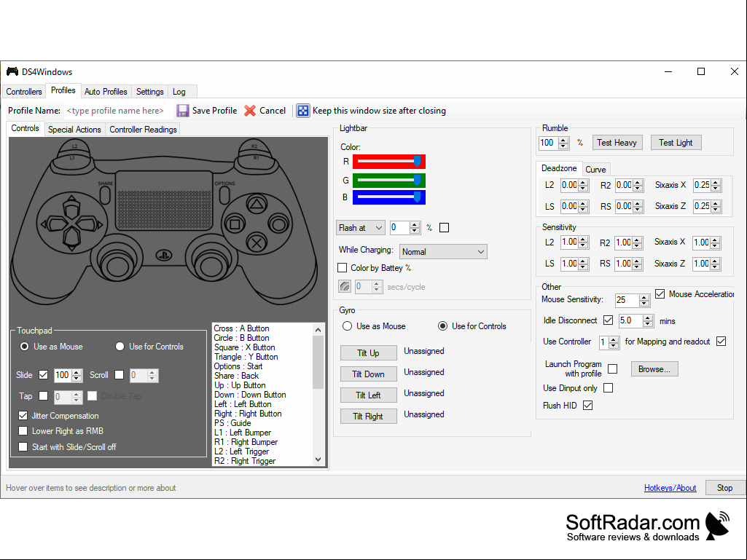747x560 pixels.
Task: Click the OPTIONS button on controller image
Action: (224, 194)
